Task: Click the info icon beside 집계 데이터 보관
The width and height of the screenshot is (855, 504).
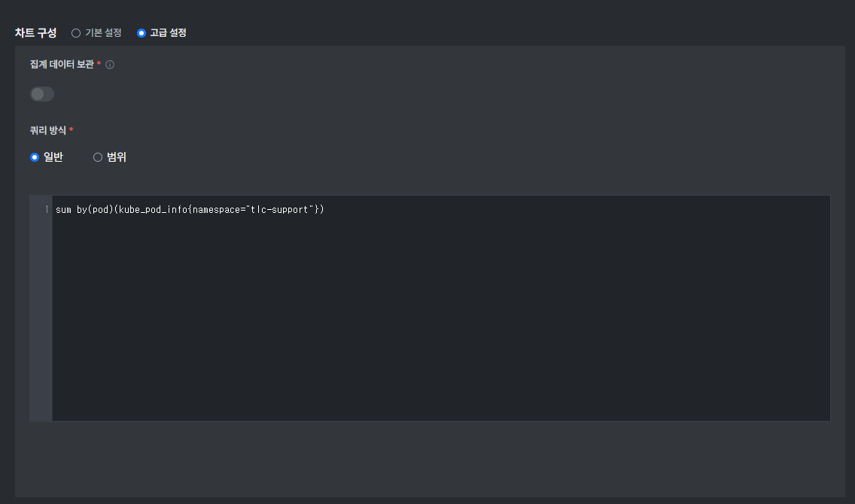Action: pyautogui.click(x=110, y=65)
